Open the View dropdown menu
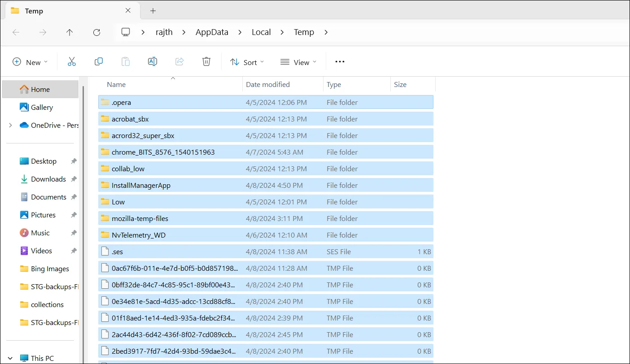Image resolution: width=630 pixels, height=364 pixels. click(x=298, y=62)
